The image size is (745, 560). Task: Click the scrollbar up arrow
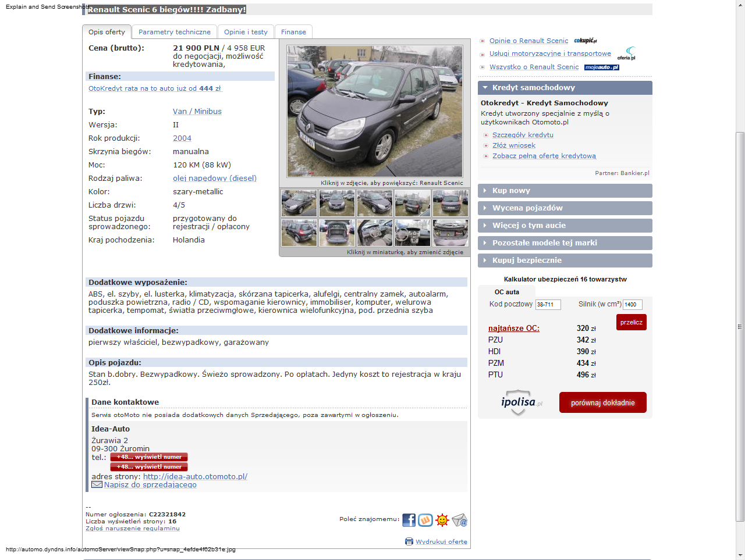pyautogui.click(x=740, y=5)
